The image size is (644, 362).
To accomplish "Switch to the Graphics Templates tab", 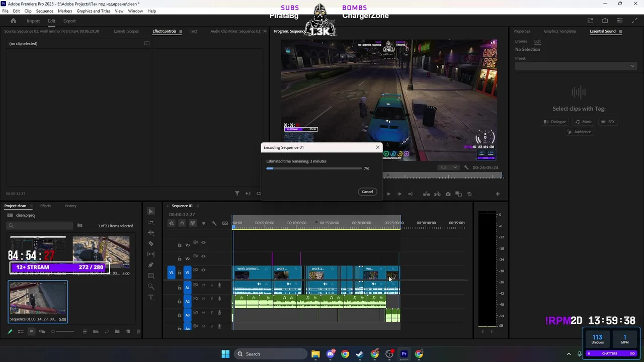I will 560,31.
